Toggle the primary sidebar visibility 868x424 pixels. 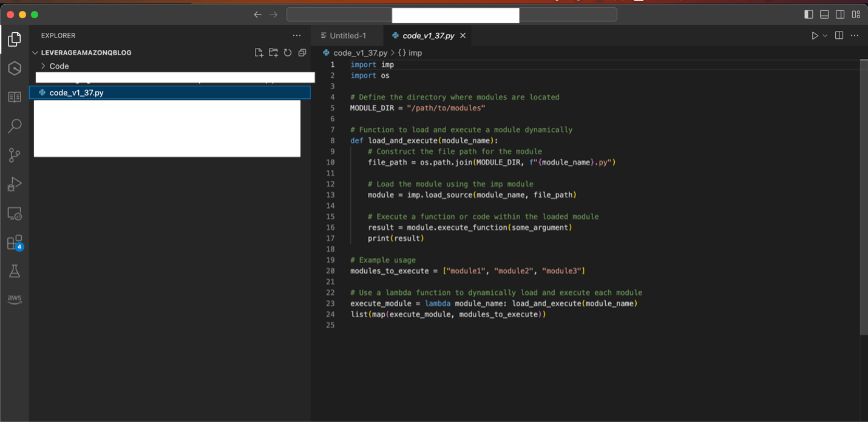808,14
